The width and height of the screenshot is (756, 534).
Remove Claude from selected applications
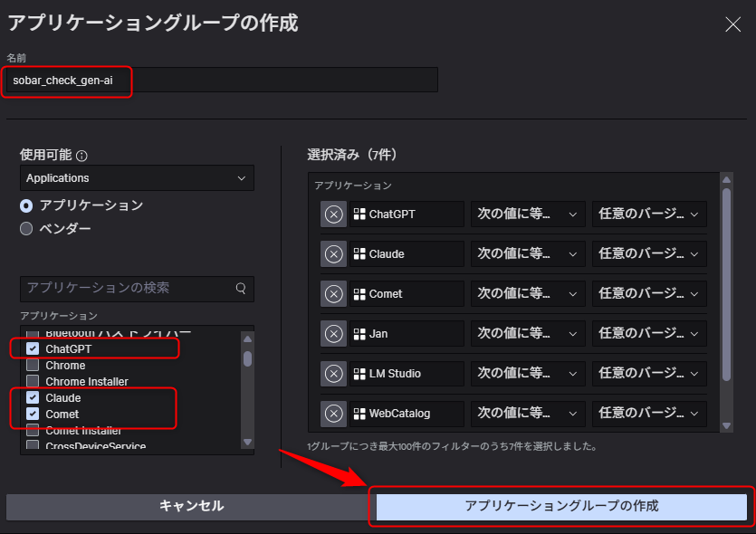pos(333,254)
